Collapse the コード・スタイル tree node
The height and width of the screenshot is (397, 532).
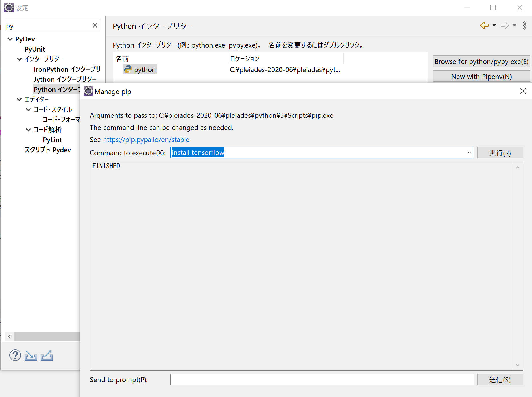point(28,110)
